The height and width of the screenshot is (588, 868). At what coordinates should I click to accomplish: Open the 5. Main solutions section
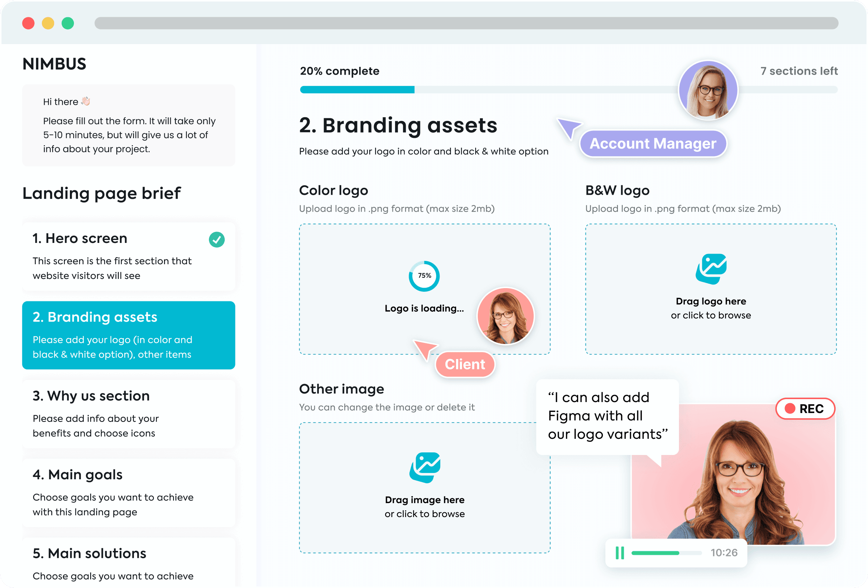128,563
